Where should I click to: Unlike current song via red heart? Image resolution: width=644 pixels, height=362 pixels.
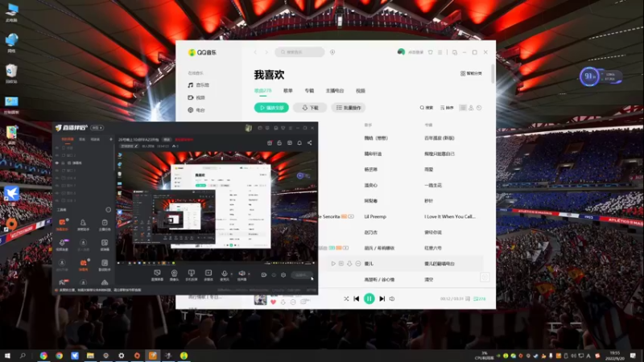click(x=273, y=302)
